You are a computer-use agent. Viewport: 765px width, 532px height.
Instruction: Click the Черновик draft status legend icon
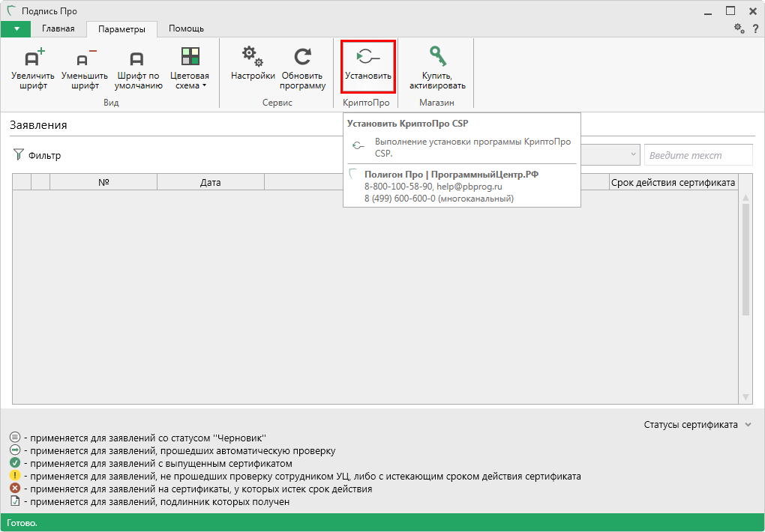pos(15,437)
